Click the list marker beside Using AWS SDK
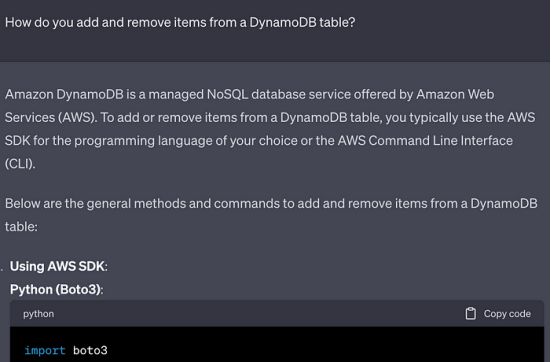 pyautogui.click(x=2, y=269)
